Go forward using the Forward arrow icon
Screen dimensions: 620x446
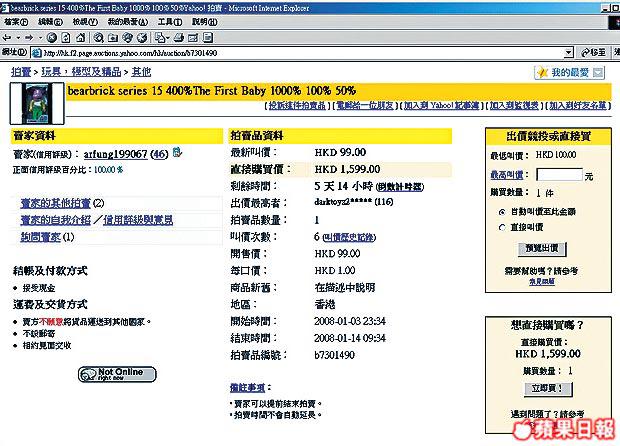(x=29, y=38)
